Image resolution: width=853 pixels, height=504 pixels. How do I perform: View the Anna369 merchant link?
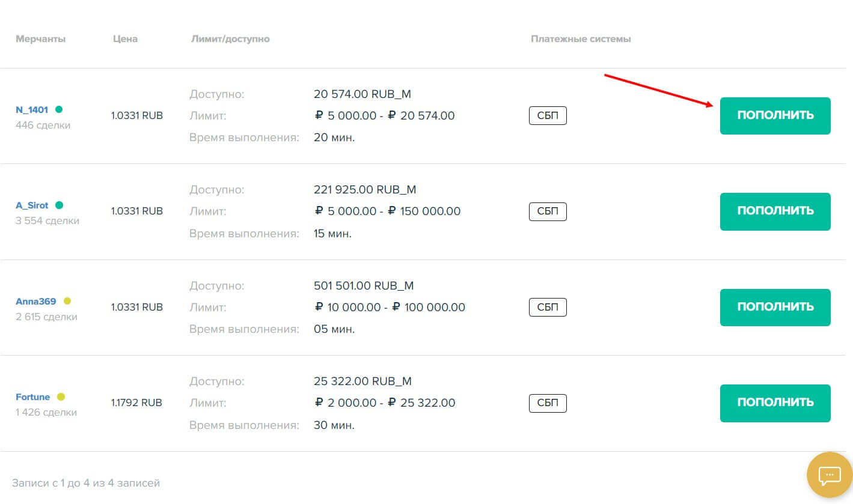click(35, 302)
